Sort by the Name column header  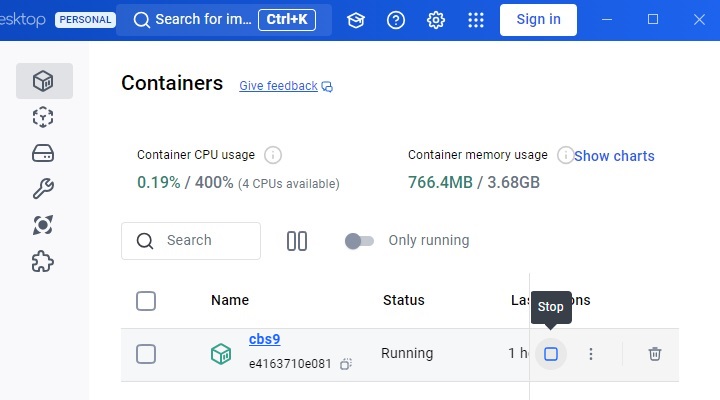(x=230, y=300)
